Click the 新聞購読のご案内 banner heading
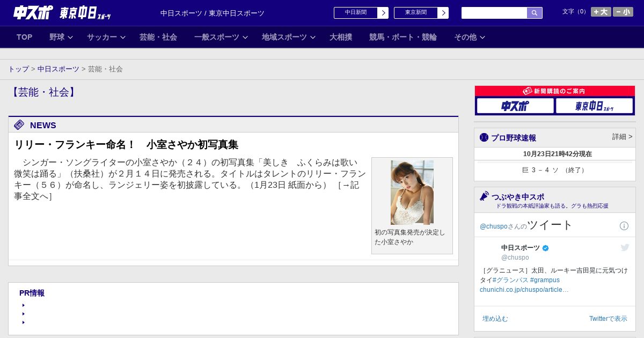Image resolution: width=644 pixels, height=338 pixels. click(555, 91)
